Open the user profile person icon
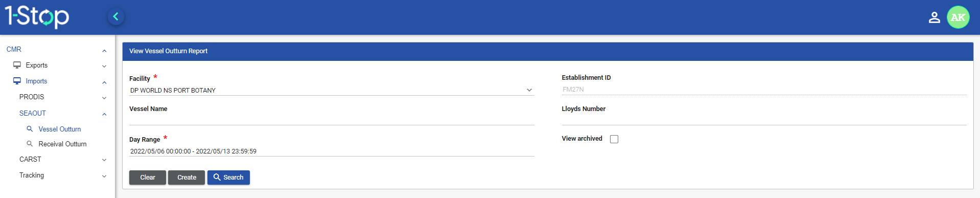Screen dimensions: 980x198 (934, 17)
